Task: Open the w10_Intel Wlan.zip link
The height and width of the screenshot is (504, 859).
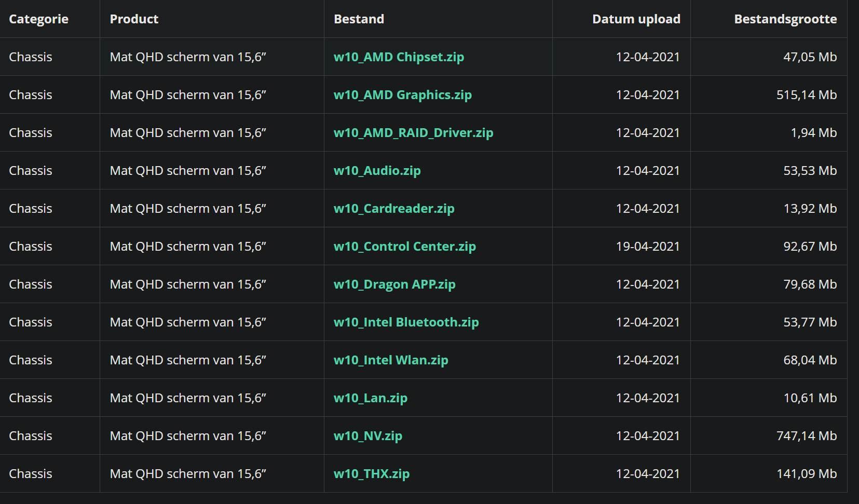Action: (391, 360)
